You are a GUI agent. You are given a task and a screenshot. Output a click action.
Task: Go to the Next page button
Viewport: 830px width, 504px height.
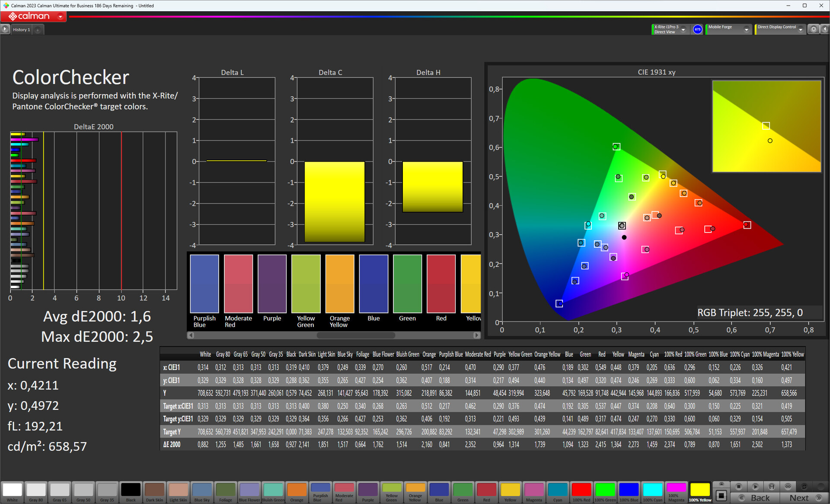[804, 498]
